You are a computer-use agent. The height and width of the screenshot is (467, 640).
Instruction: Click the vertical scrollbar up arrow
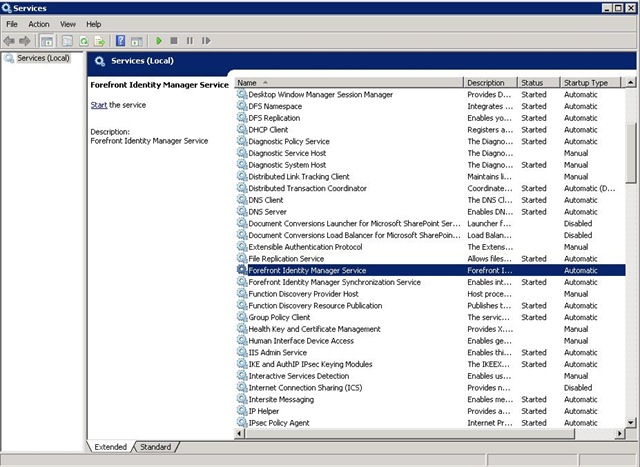click(x=631, y=82)
